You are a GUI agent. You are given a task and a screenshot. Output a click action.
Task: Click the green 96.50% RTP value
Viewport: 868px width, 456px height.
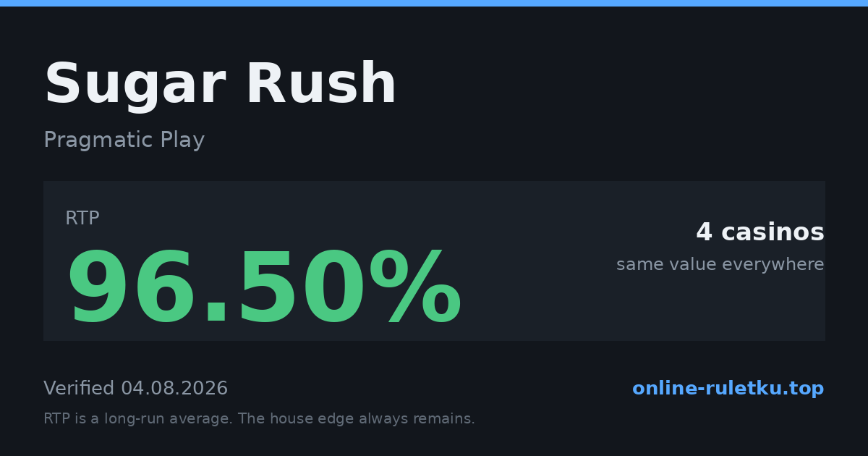point(264,288)
